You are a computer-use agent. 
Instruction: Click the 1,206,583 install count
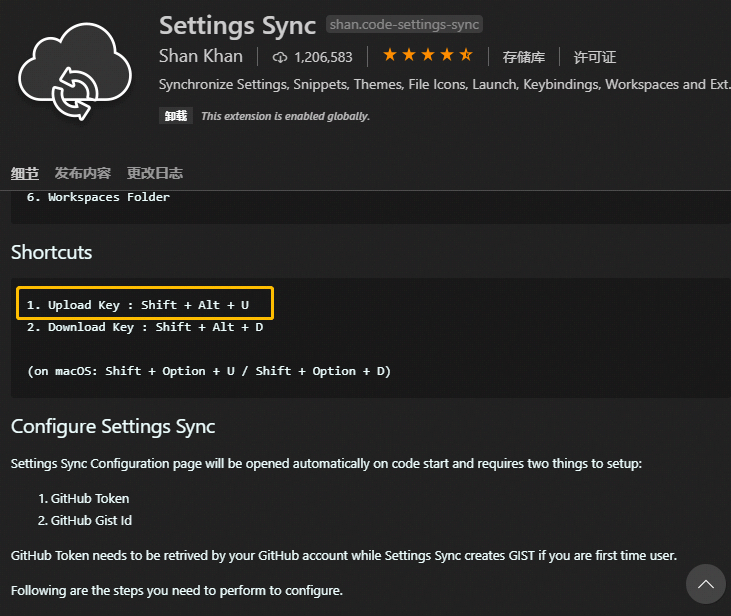tap(323, 57)
